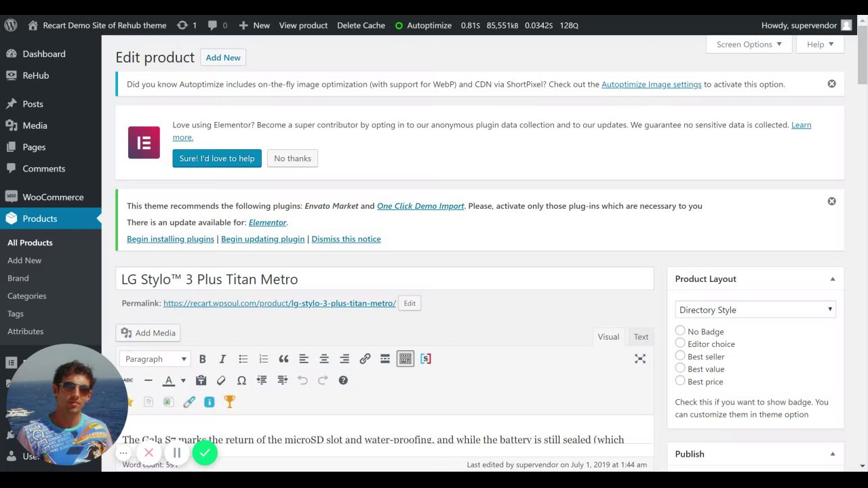Open the Paragraph format dropdown

pos(155,359)
